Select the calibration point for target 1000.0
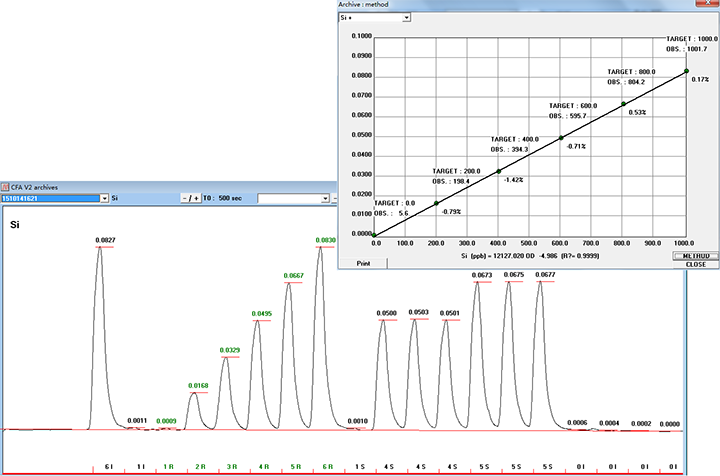Screen dimensions: 720x476 coord(686,71)
